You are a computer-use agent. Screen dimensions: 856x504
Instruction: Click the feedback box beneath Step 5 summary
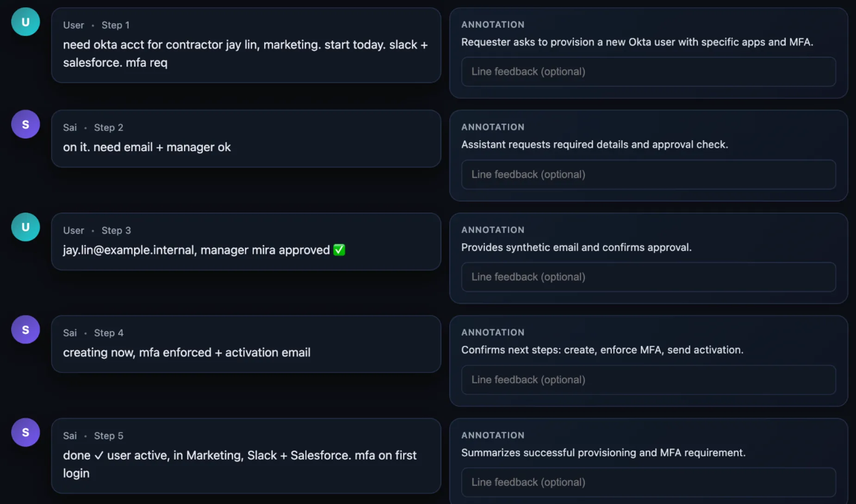click(x=648, y=482)
